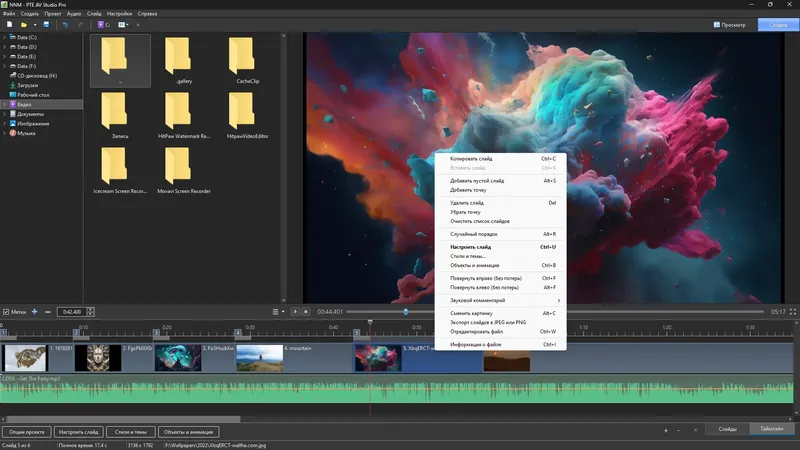This screenshot has width=800, height=450.
Task: Toggle the Просмотр checkbox
Action: pyautogui.click(x=717, y=24)
